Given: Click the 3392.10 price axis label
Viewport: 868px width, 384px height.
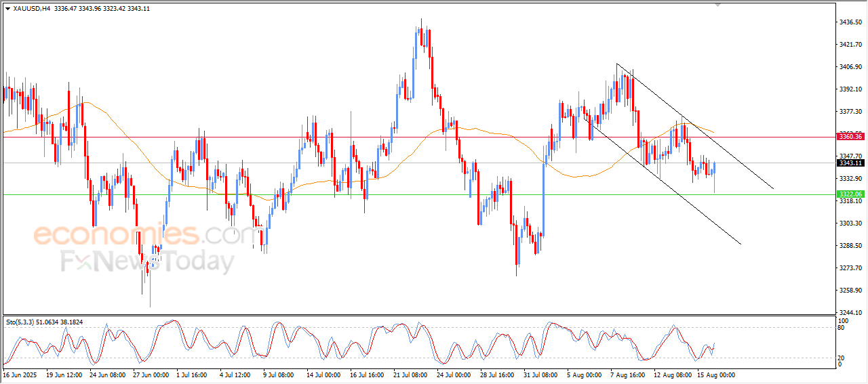Looking at the screenshot, I should (850, 89).
